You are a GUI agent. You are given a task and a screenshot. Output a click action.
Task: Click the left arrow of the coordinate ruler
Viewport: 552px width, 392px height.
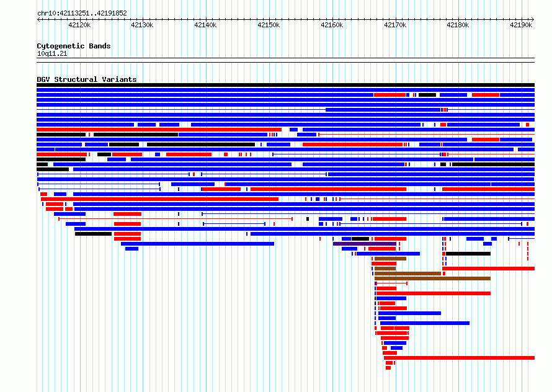click(x=38, y=19)
